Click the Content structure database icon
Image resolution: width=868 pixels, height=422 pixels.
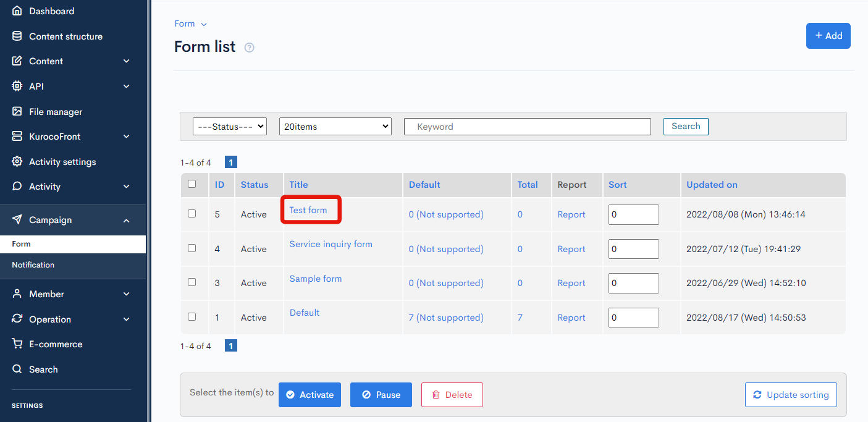click(x=17, y=36)
